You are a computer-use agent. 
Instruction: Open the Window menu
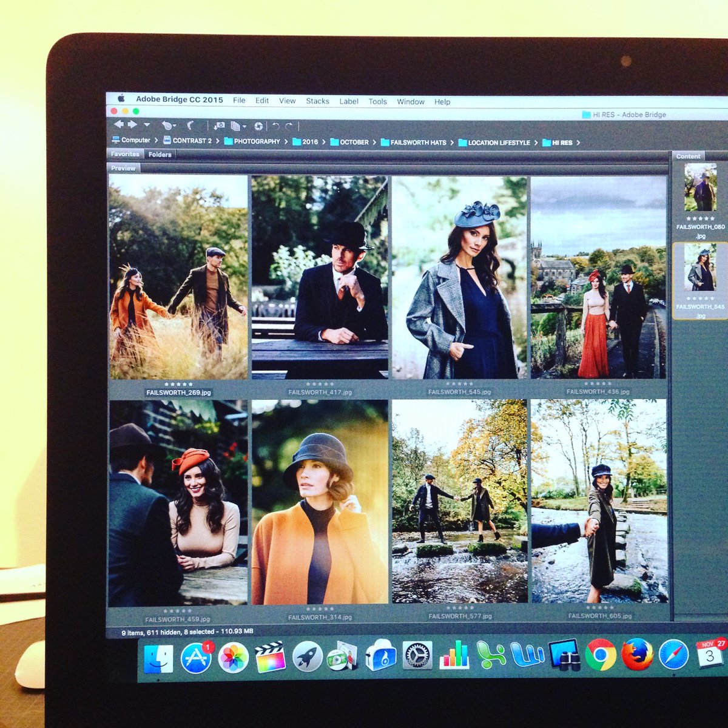[411, 101]
